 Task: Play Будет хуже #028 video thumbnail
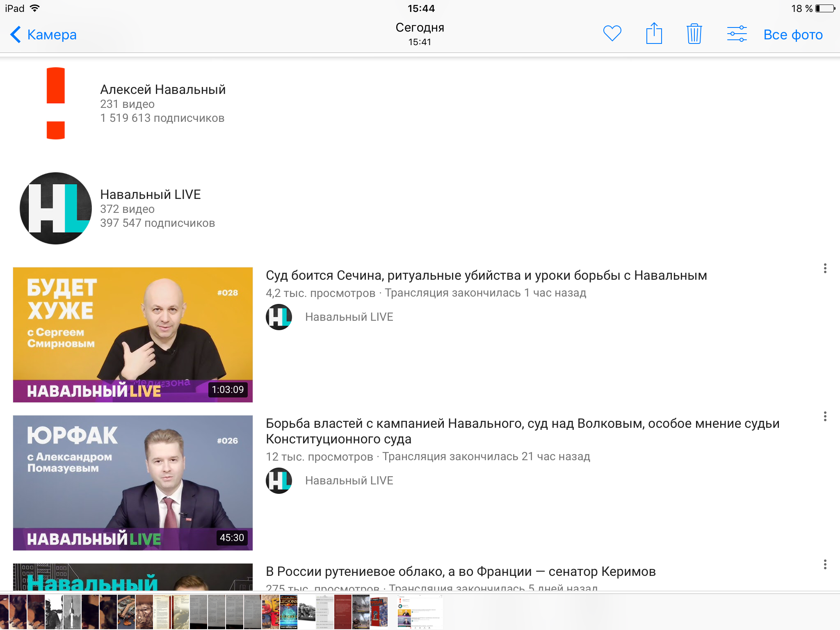133,335
